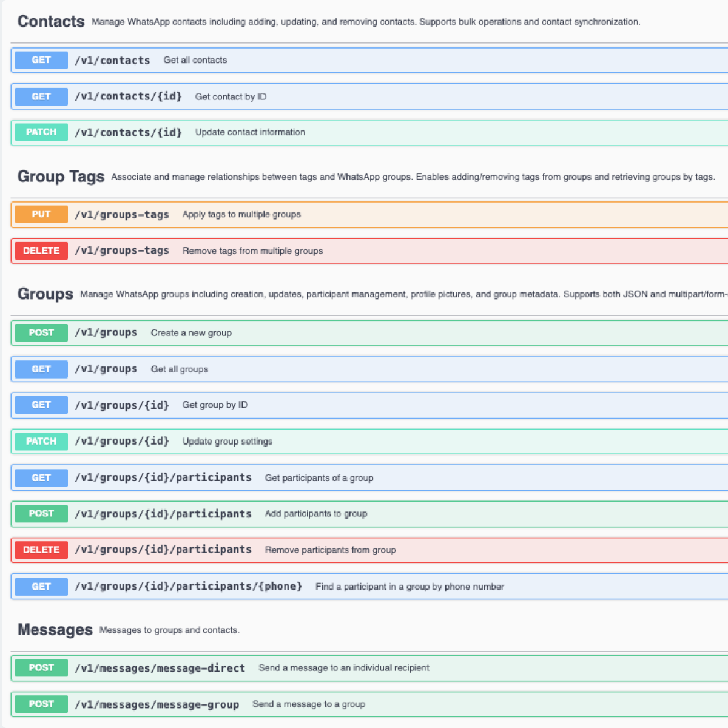The width and height of the screenshot is (728, 728).
Task: Click the PATCH badge for Update group settings
Action: point(41,441)
